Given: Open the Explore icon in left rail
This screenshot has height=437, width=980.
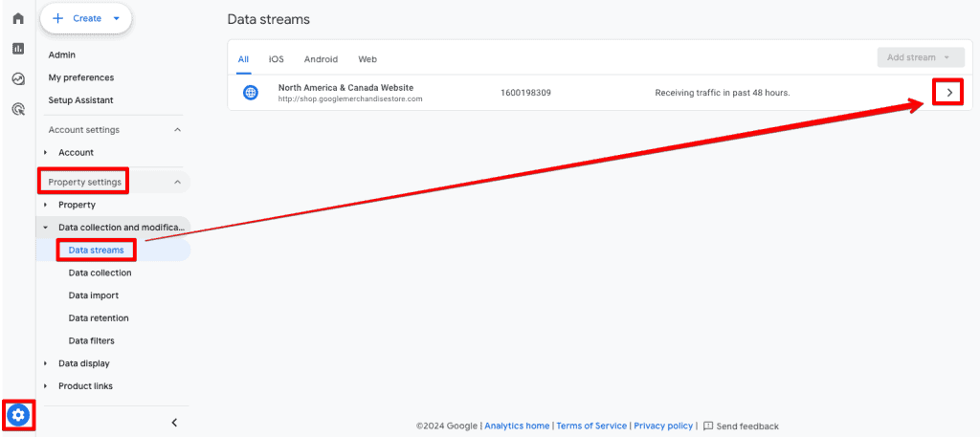Looking at the screenshot, I should [18, 79].
